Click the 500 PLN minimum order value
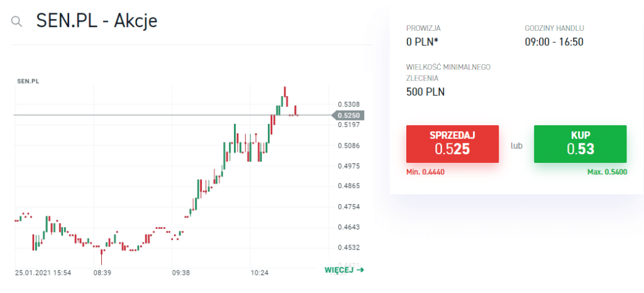Viewport: 644px width, 293px height. (x=426, y=92)
